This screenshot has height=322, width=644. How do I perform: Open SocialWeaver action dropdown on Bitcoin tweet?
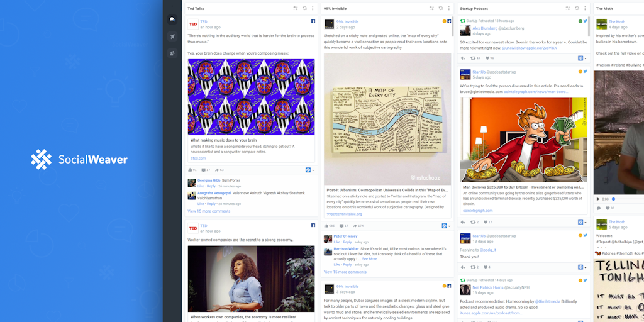[x=582, y=222]
